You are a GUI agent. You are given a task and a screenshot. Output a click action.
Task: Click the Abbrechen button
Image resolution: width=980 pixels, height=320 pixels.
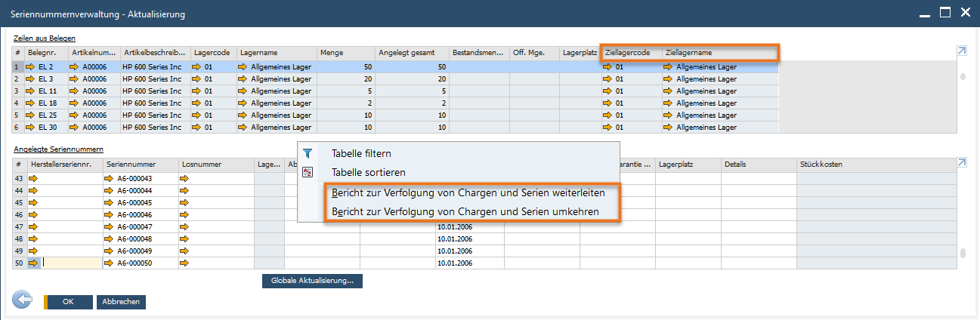(x=121, y=302)
